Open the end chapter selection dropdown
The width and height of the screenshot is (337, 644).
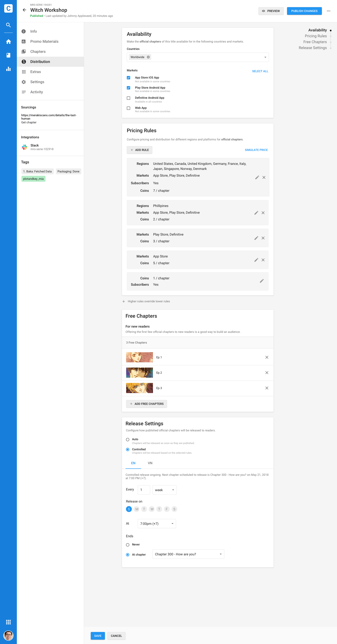pos(188,554)
